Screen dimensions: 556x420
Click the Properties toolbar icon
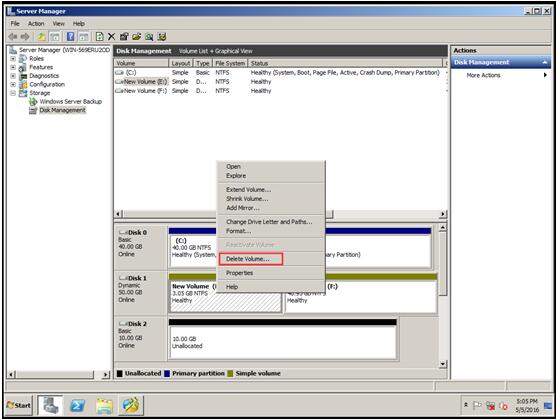coord(124,37)
